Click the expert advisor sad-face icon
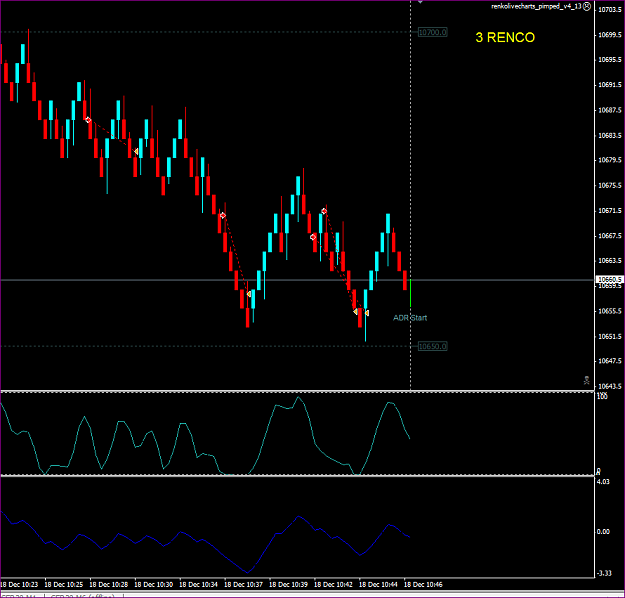This screenshot has height=598, width=625. click(587, 6)
